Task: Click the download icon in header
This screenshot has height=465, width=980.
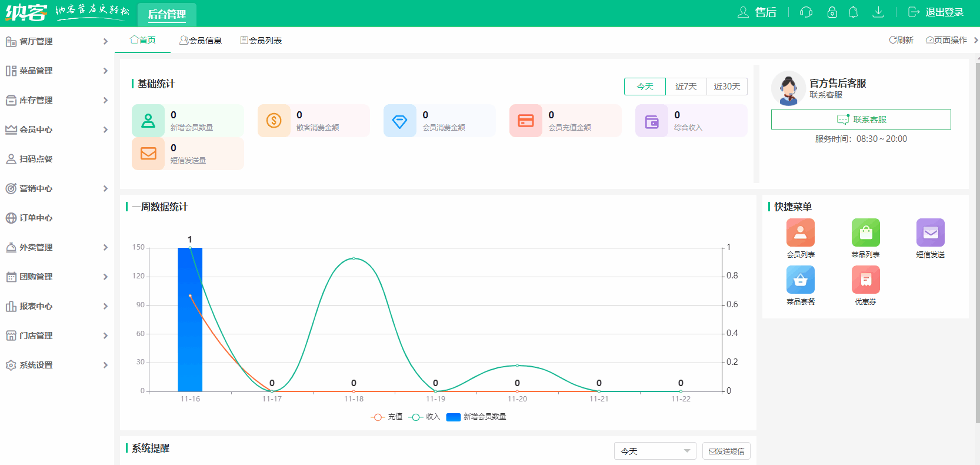Action: coord(878,12)
